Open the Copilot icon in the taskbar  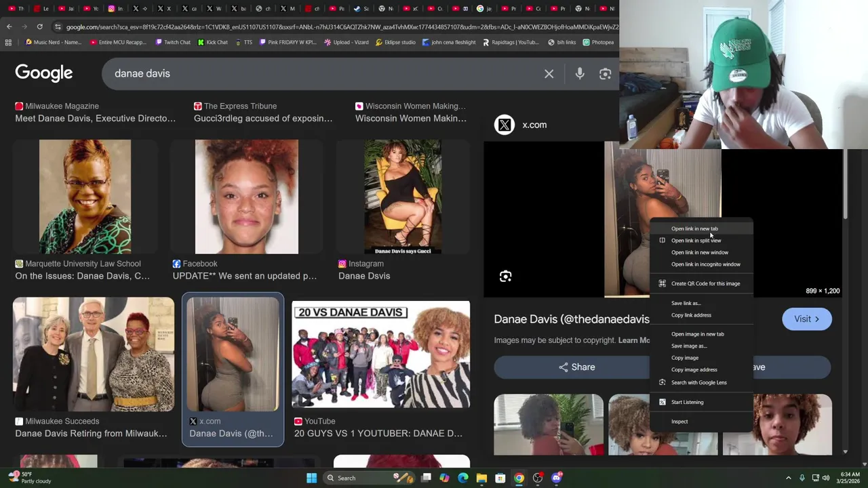[444, 478]
